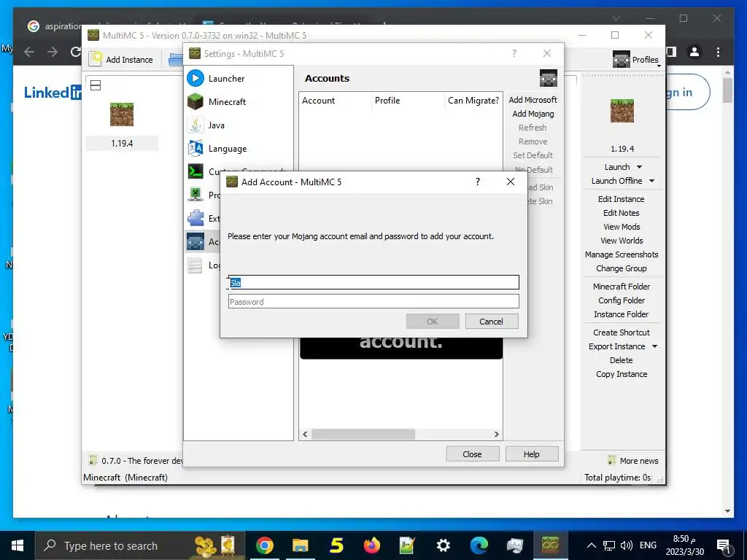Click the Password input field
Screen dimensions: 747x560
373,301
